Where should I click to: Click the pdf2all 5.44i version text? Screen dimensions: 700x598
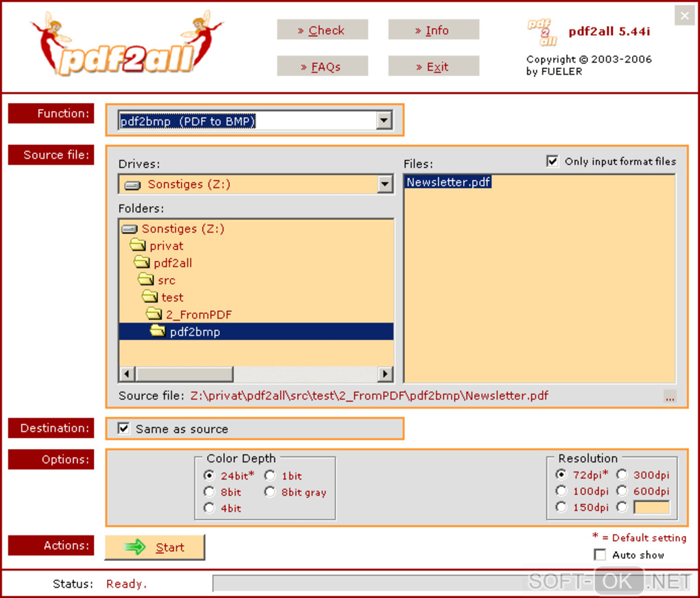pyautogui.click(x=609, y=32)
